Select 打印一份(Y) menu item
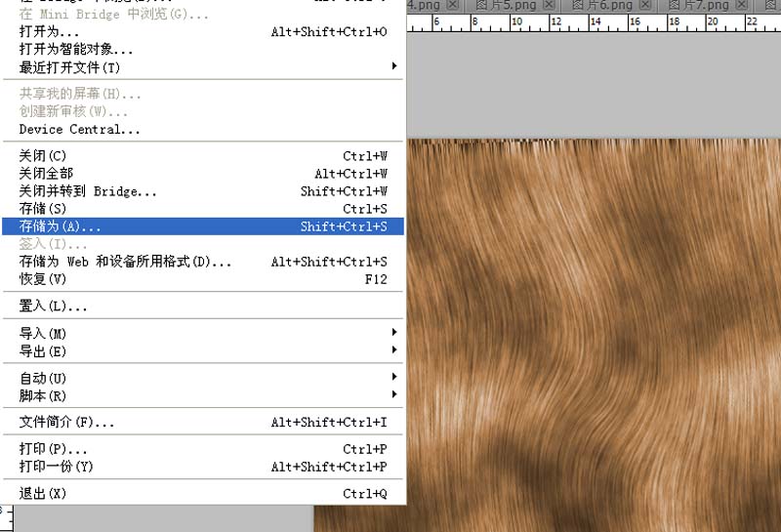This screenshot has height=532, width=781. (x=203, y=467)
